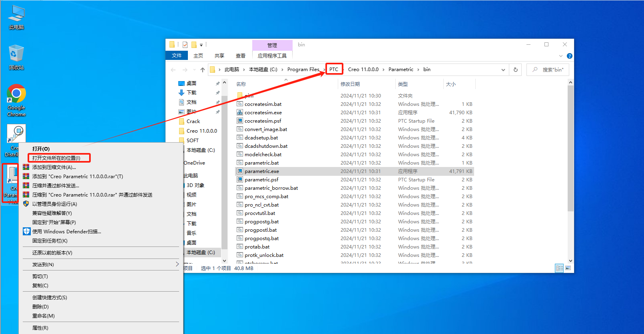
Task: Click the shield icon beside 以管理员身份运行(A)
Action: [26, 204]
